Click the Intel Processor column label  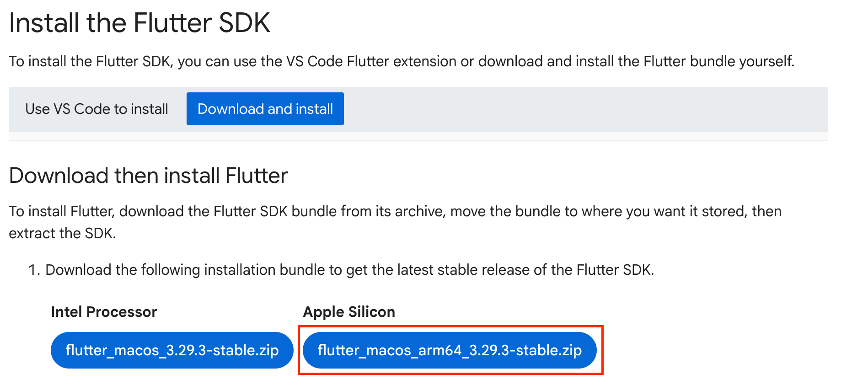104,312
